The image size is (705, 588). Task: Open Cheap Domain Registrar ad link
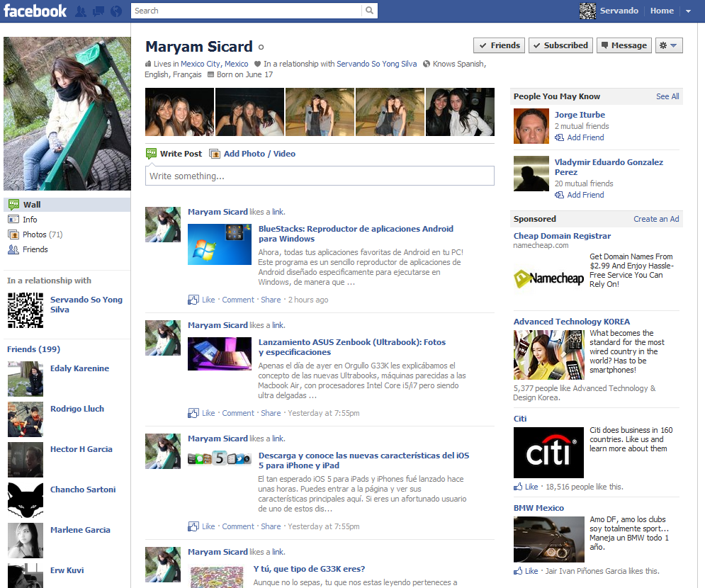coord(562,236)
